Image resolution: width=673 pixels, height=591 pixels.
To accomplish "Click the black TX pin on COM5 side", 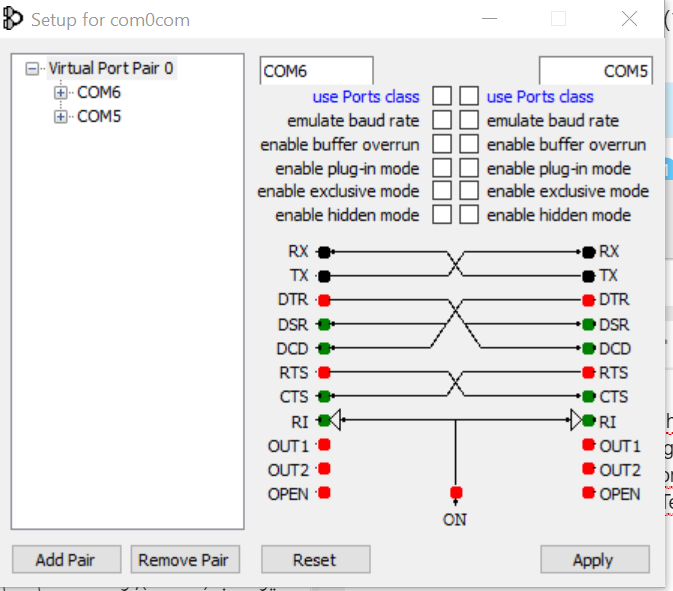I will pos(589,275).
